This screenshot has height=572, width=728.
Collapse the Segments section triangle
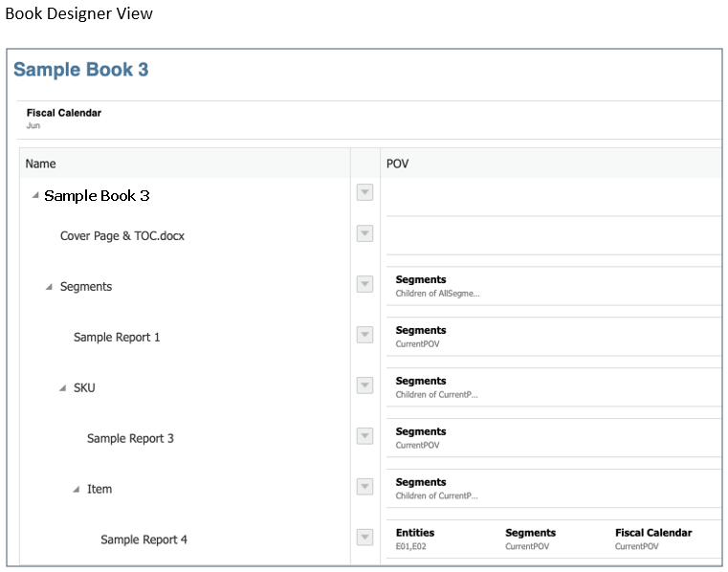click(x=49, y=287)
